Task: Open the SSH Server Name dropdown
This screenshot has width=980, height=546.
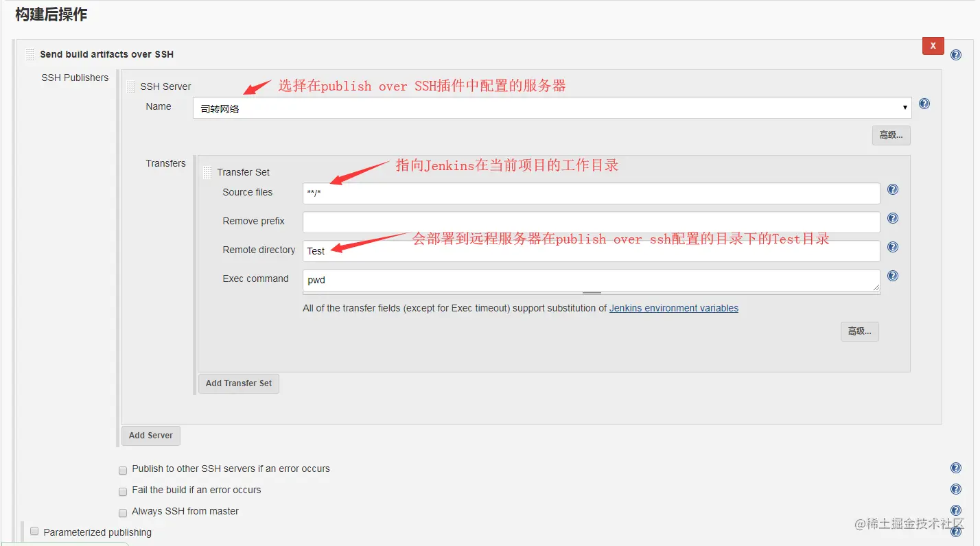Action: 552,108
